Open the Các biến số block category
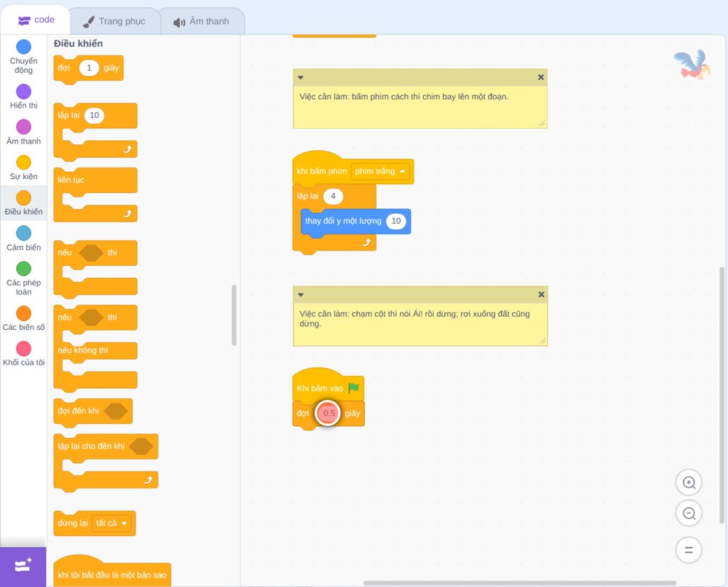 23,318
